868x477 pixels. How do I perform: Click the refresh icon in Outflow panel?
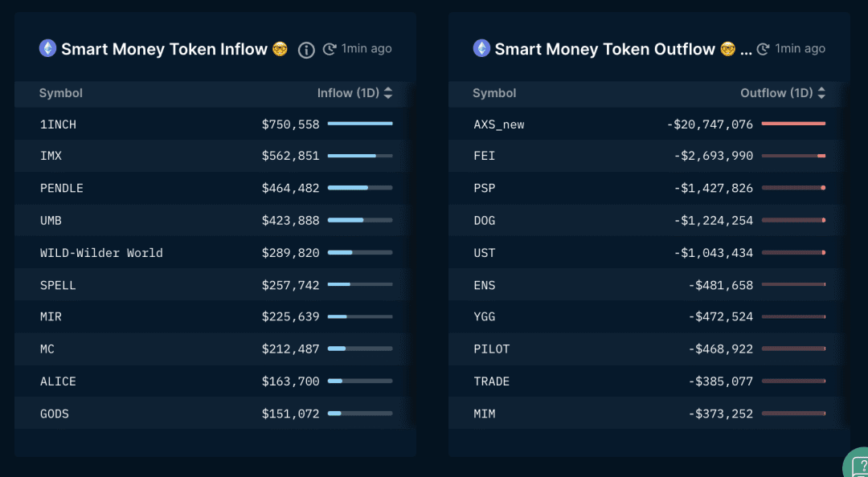(763, 49)
